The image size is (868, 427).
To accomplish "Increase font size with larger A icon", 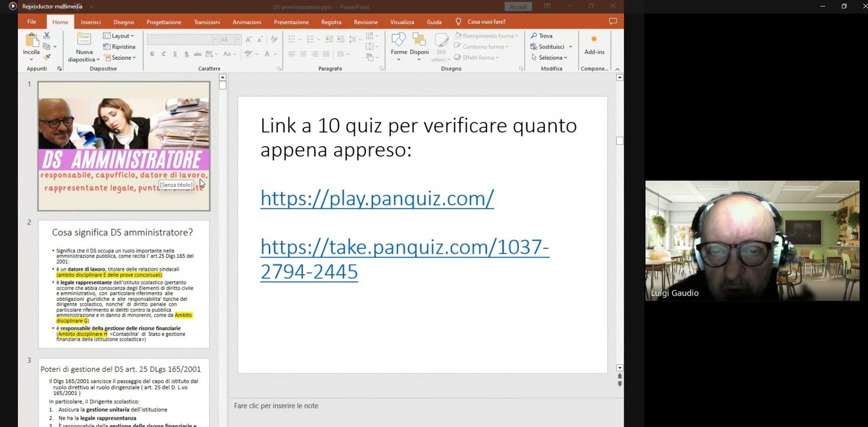I will 248,40.
